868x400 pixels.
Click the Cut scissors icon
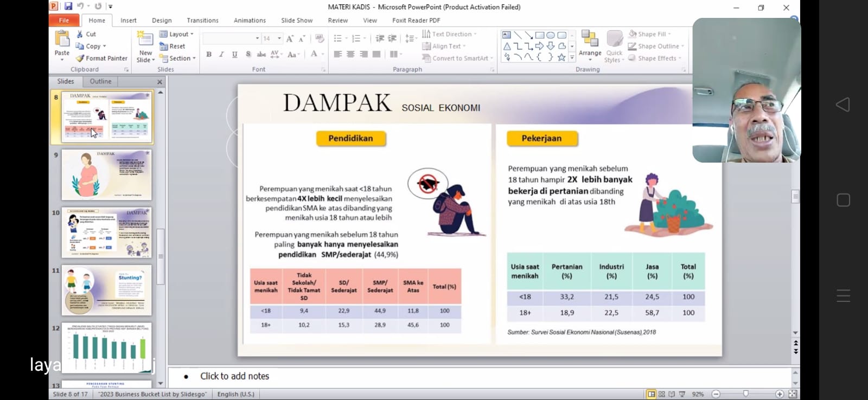pos(80,34)
